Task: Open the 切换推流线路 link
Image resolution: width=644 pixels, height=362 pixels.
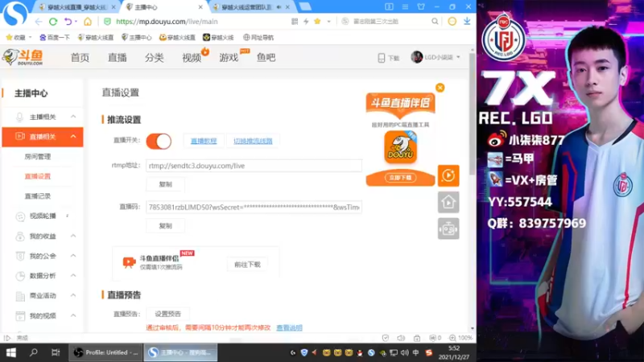Action: [x=253, y=141]
